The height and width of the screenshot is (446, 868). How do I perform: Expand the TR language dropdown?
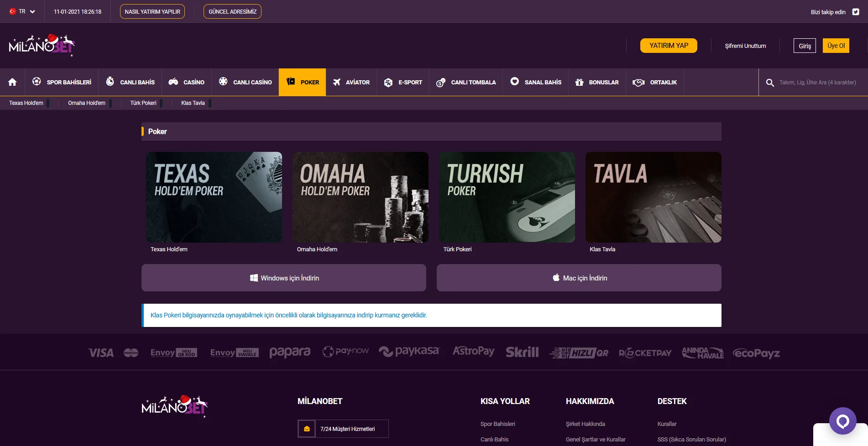pos(22,11)
